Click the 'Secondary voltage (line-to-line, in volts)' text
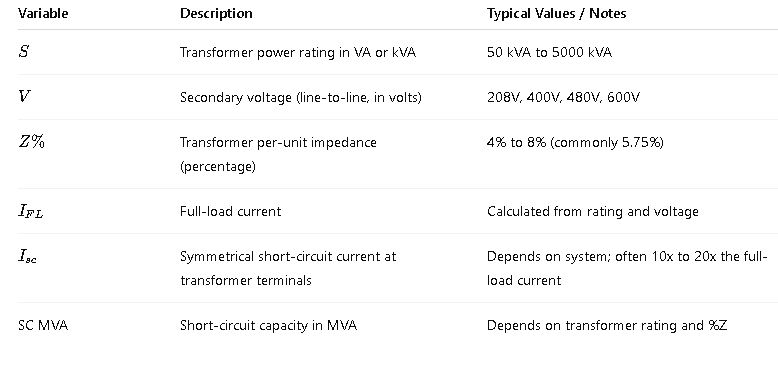Viewport: 778px width, 370px height. pos(301,97)
